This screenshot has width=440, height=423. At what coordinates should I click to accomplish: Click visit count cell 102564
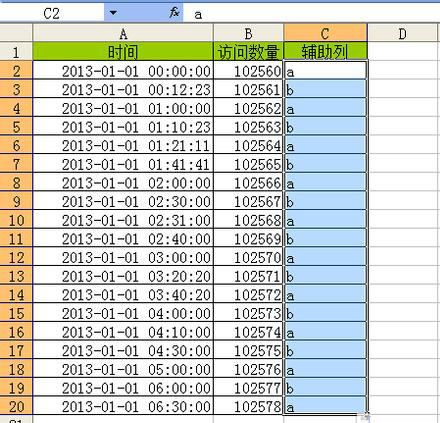point(248,145)
